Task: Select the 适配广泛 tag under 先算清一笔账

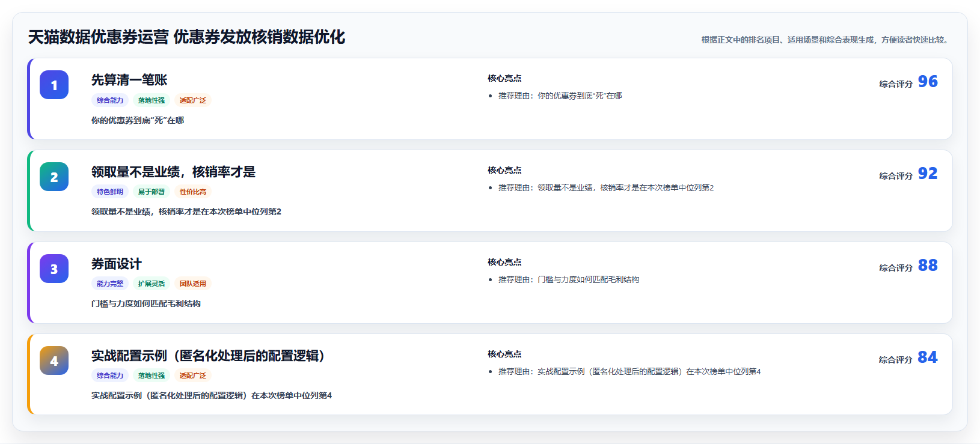Action: [193, 100]
